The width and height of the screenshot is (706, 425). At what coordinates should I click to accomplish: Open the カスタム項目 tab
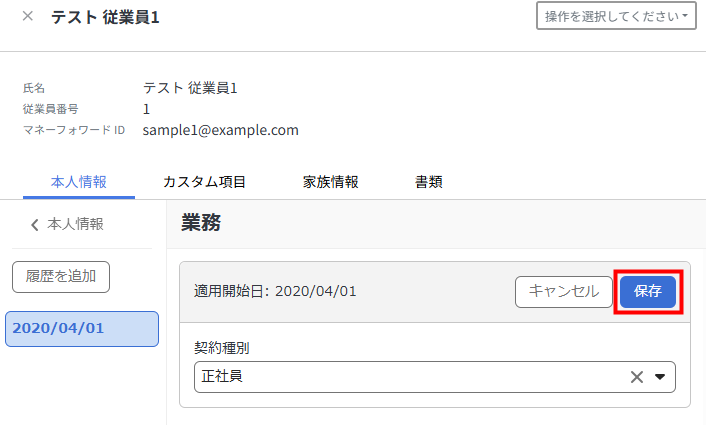(x=204, y=182)
